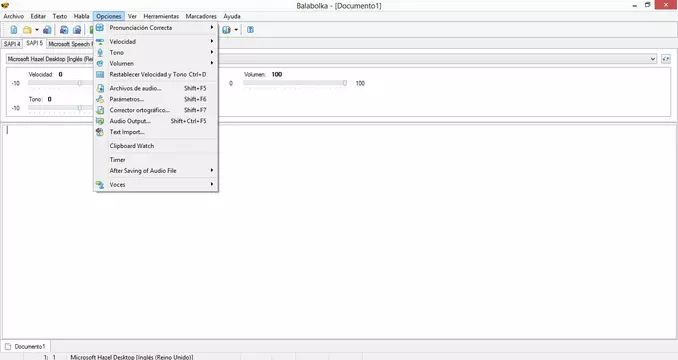Click the Voces menu icon
Viewport: 678px width, 360px height.
click(x=100, y=185)
